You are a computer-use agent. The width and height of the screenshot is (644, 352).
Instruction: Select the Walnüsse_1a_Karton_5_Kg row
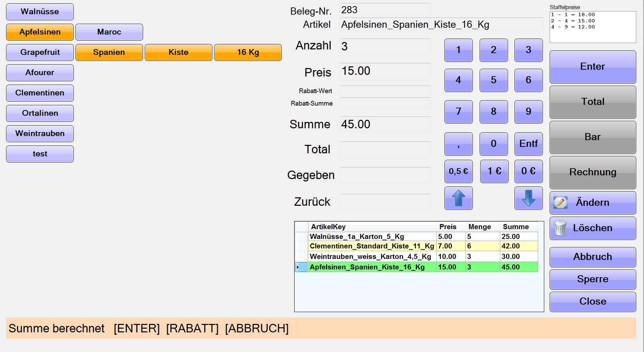[x=416, y=237]
